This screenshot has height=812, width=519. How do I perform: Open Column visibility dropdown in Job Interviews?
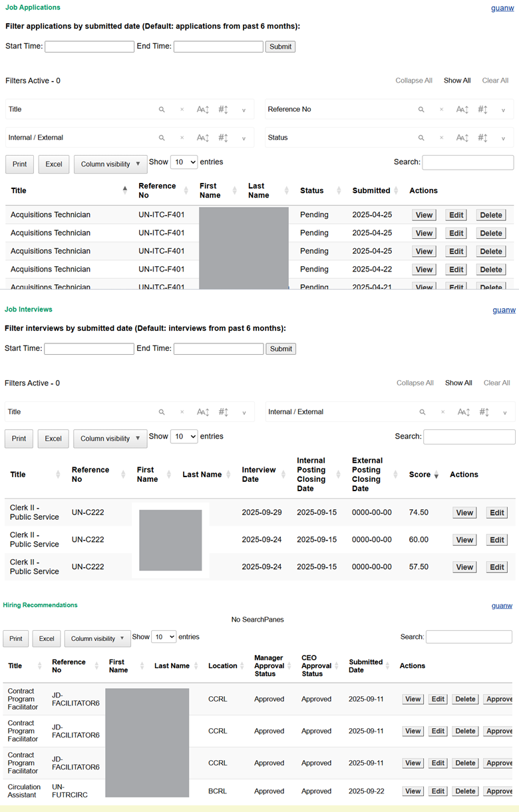pos(110,439)
